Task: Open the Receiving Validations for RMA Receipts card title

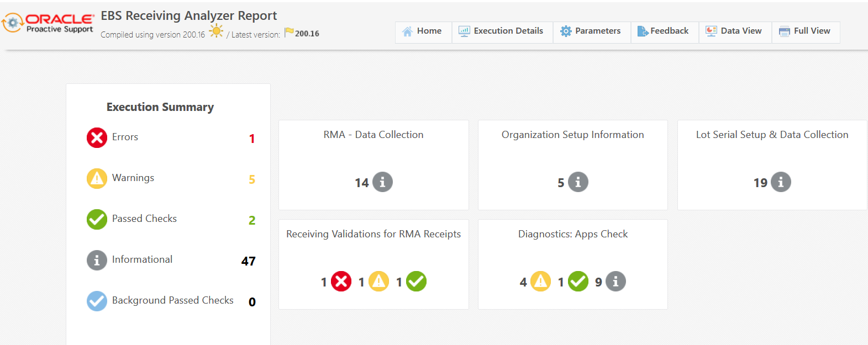Action: click(373, 234)
